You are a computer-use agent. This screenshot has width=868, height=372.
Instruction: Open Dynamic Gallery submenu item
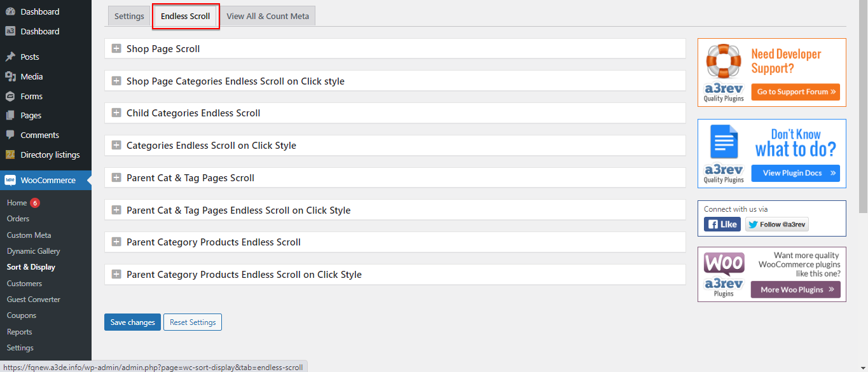(x=34, y=251)
